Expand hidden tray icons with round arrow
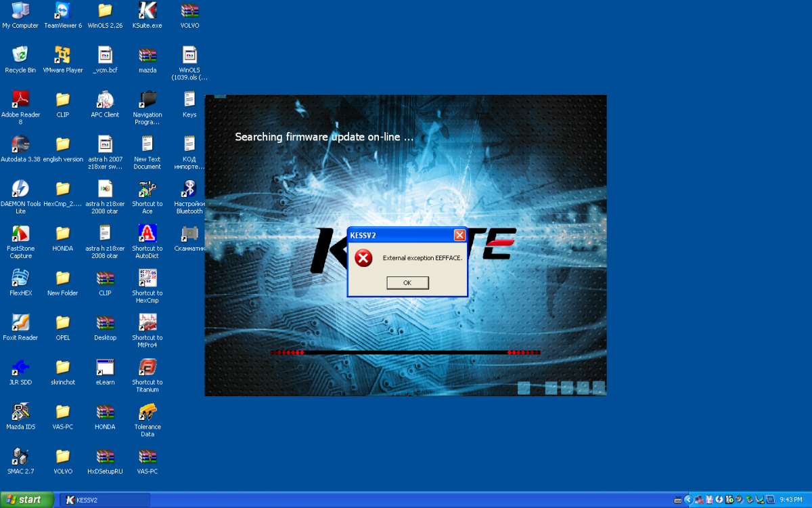This screenshot has height=508, width=812. pos(689,500)
